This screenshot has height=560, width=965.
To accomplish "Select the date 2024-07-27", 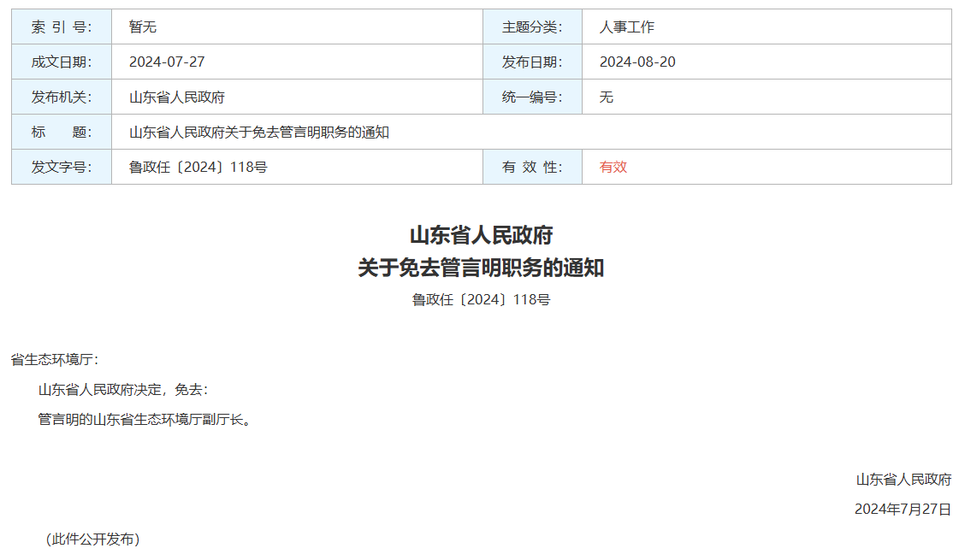I will point(158,61).
